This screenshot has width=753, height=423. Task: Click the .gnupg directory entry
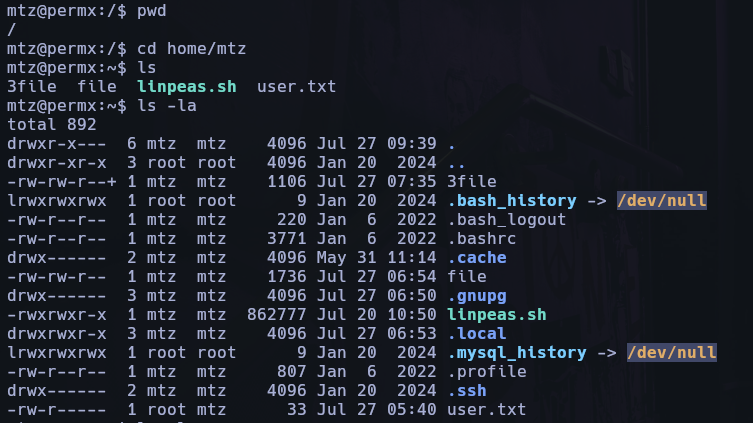(476, 296)
